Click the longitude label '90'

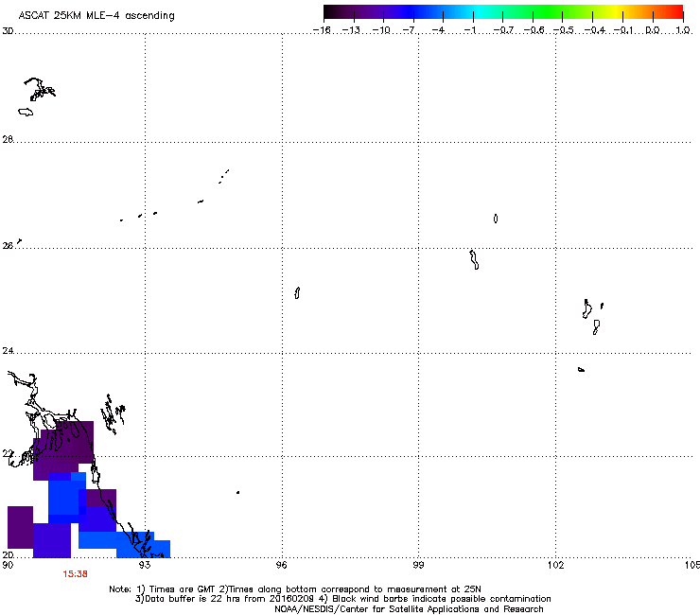8,566
